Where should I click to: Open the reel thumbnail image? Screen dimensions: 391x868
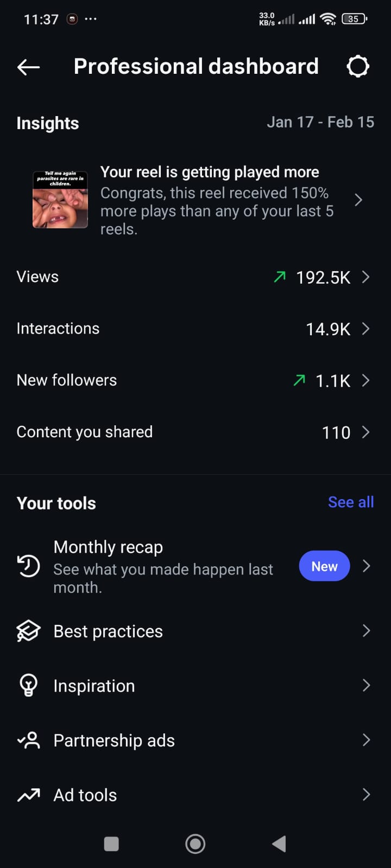(x=60, y=199)
